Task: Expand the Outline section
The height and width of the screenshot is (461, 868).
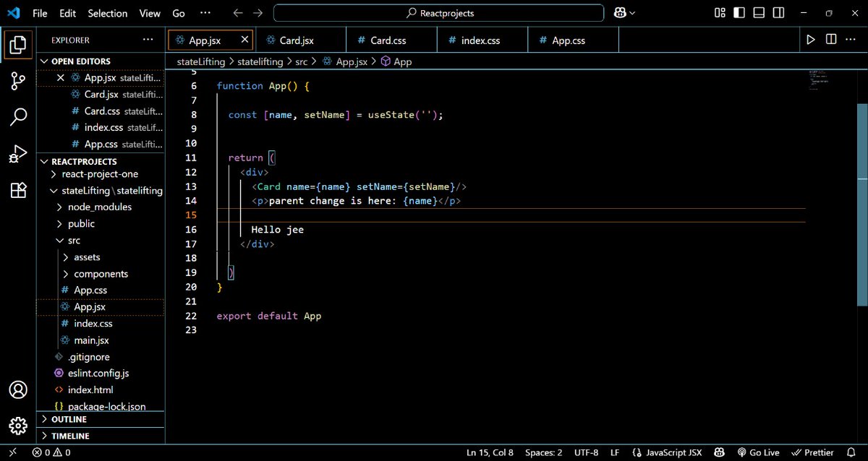Action: click(101, 420)
